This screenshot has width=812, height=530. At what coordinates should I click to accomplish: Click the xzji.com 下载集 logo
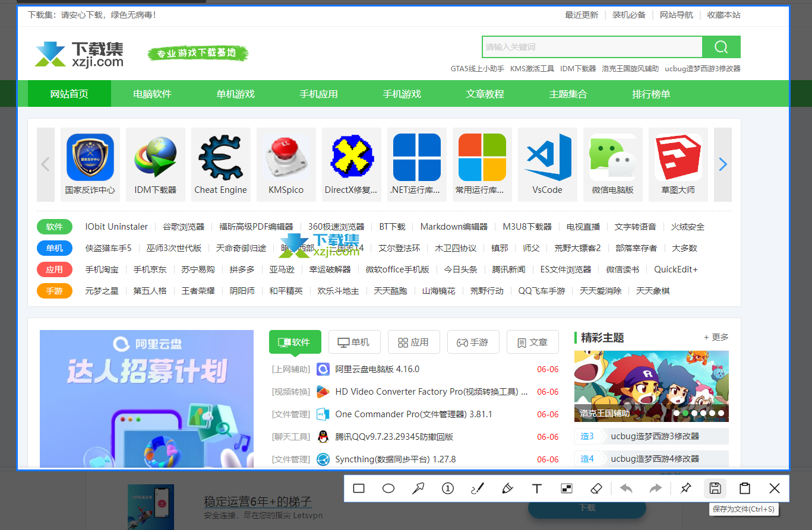pyautogui.click(x=79, y=53)
